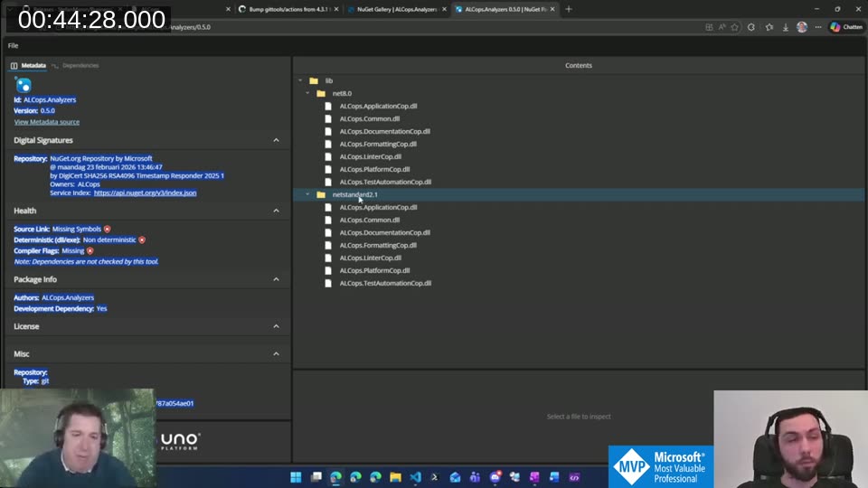Collapse the netstandard2.1 tree node
This screenshot has width=868, height=488.
(x=307, y=195)
